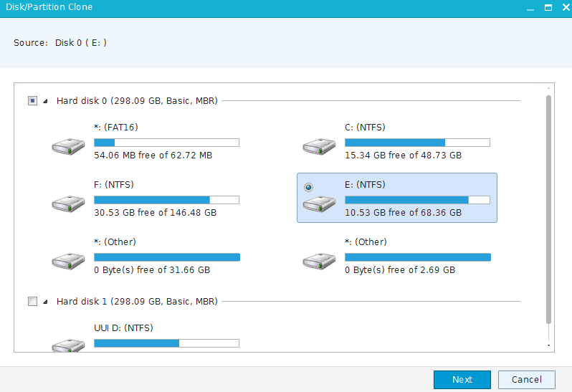Click the 31.66 GB Other partition usage bar
Screen dimensions: 572x392
click(x=167, y=257)
